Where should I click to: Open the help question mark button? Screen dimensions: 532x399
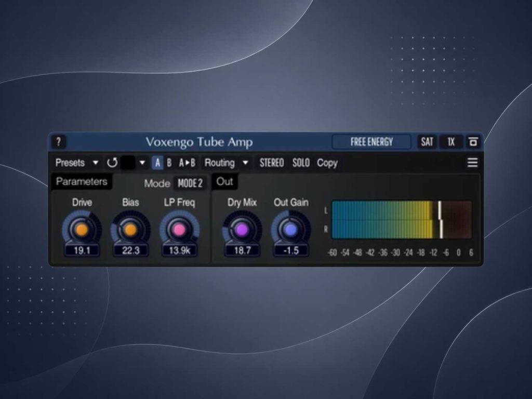(58, 142)
